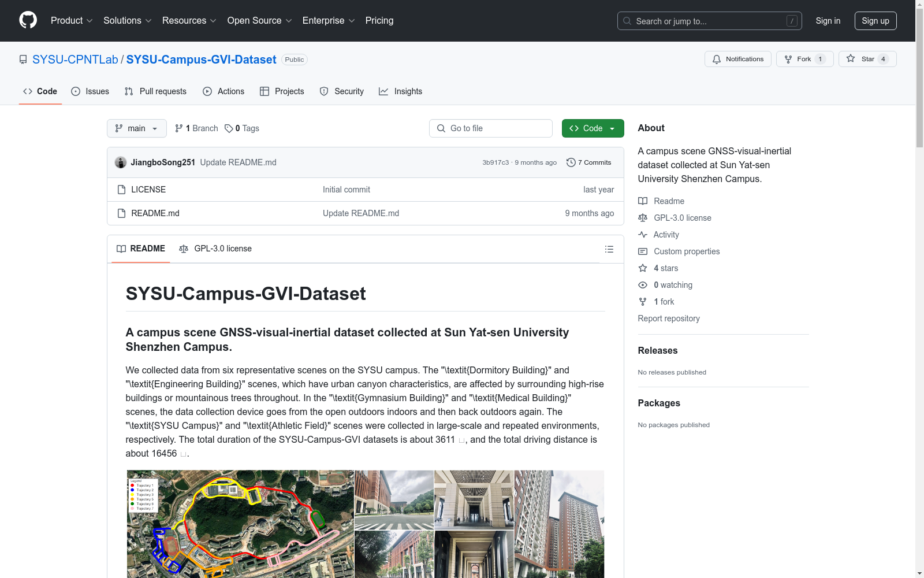The height and width of the screenshot is (578, 924).
Task: Click Report repository link
Action: tap(669, 318)
